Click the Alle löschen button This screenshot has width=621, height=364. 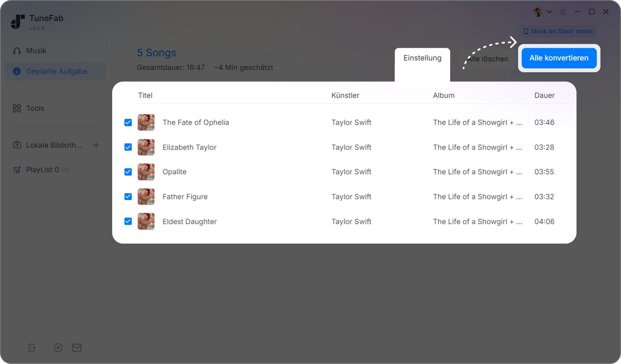point(488,59)
